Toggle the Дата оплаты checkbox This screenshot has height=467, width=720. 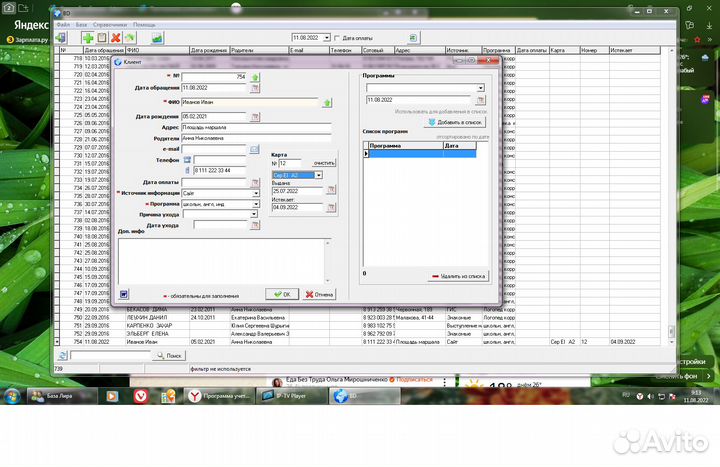coord(337,37)
